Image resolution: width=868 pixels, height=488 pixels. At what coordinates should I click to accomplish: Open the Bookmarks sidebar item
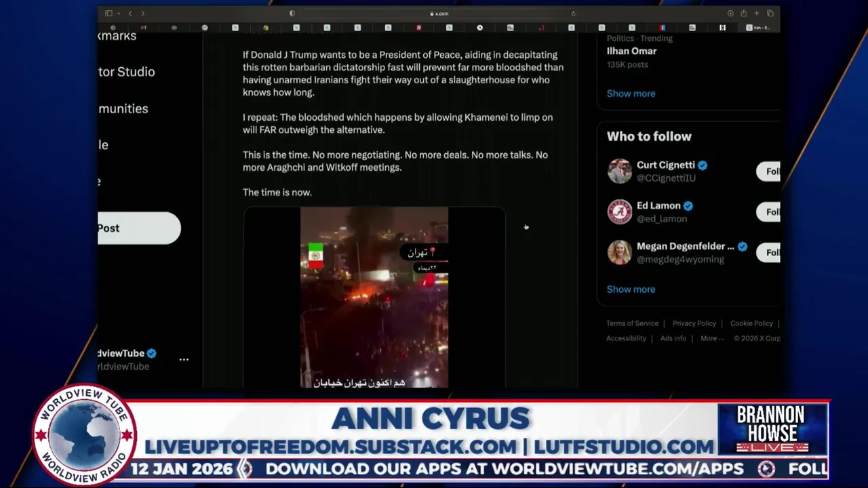point(117,36)
